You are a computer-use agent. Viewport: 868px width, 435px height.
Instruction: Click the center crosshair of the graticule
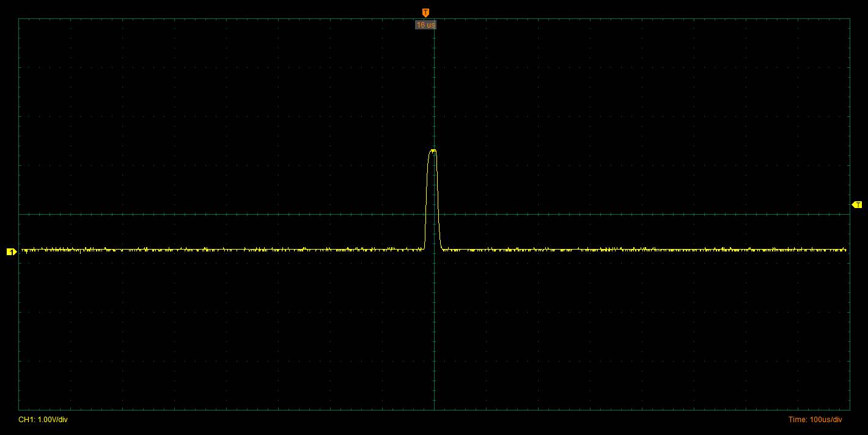(x=434, y=214)
